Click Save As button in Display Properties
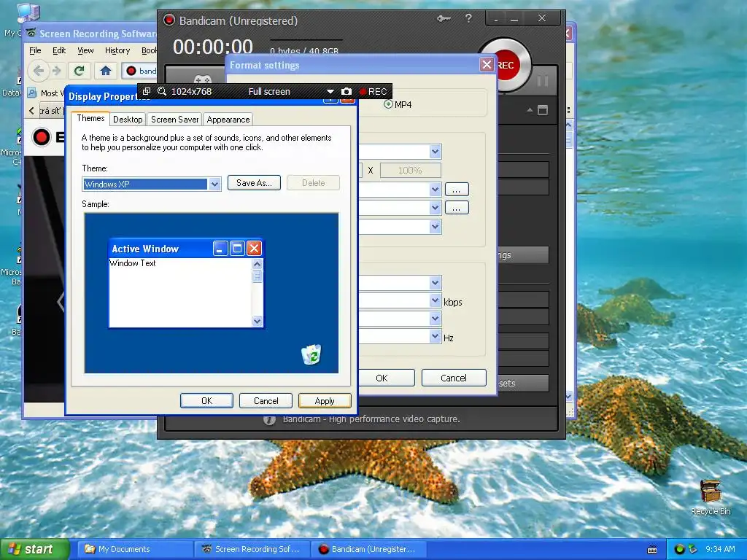This screenshot has height=560, width=747. click(254, 183)
